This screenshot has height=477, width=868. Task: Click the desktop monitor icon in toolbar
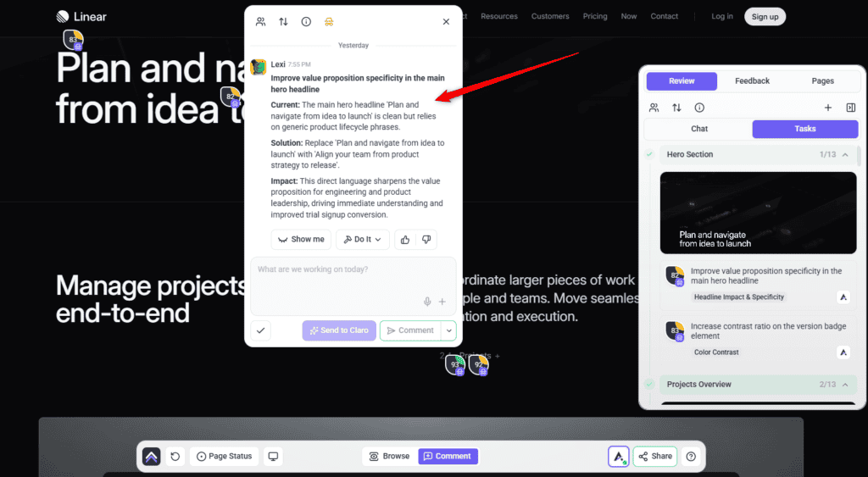pos(273,457)
